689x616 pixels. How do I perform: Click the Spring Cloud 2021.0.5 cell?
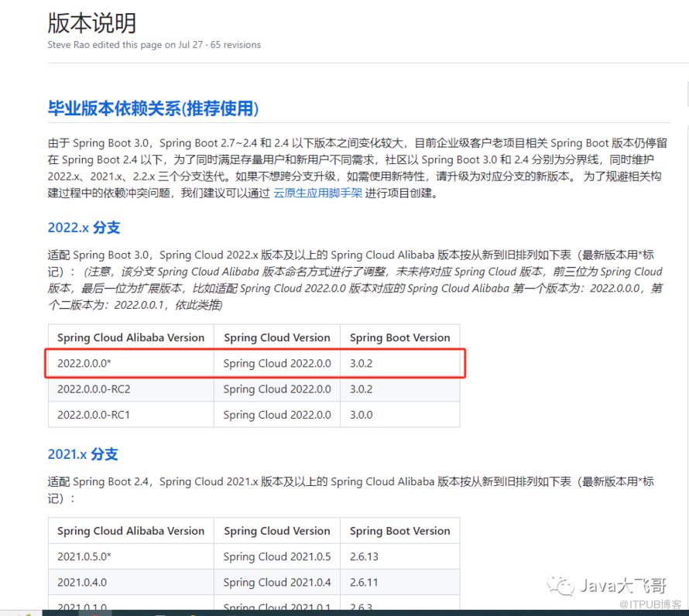pos(277,556)
